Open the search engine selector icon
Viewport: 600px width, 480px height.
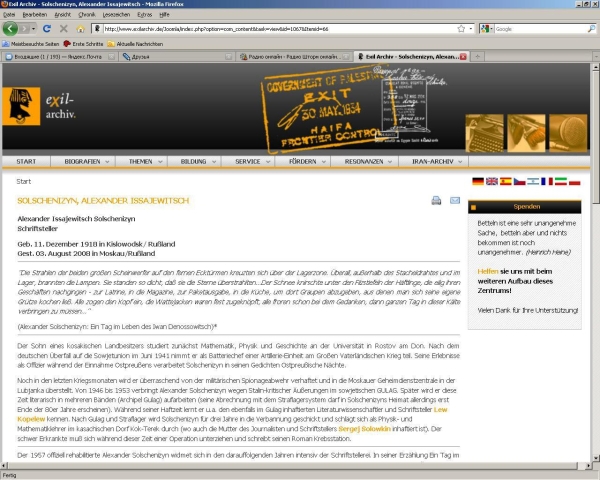click(x=486, y=29)
